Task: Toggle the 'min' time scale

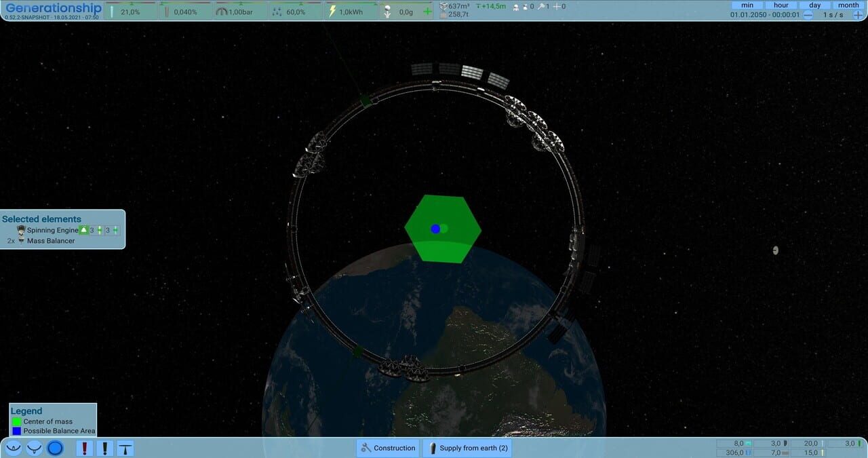Action: point(746,5)
